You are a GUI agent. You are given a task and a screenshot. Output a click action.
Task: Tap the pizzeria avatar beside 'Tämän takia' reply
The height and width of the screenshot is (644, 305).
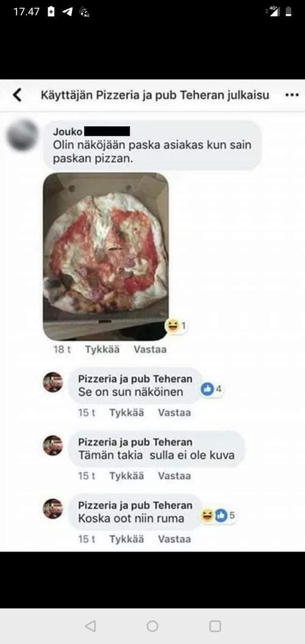click(53, 445)
